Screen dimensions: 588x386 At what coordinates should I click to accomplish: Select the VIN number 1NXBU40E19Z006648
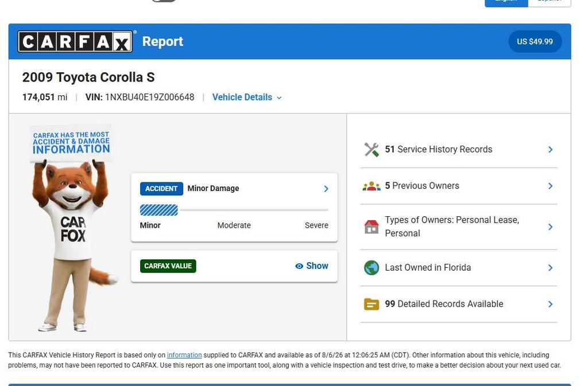150,98
